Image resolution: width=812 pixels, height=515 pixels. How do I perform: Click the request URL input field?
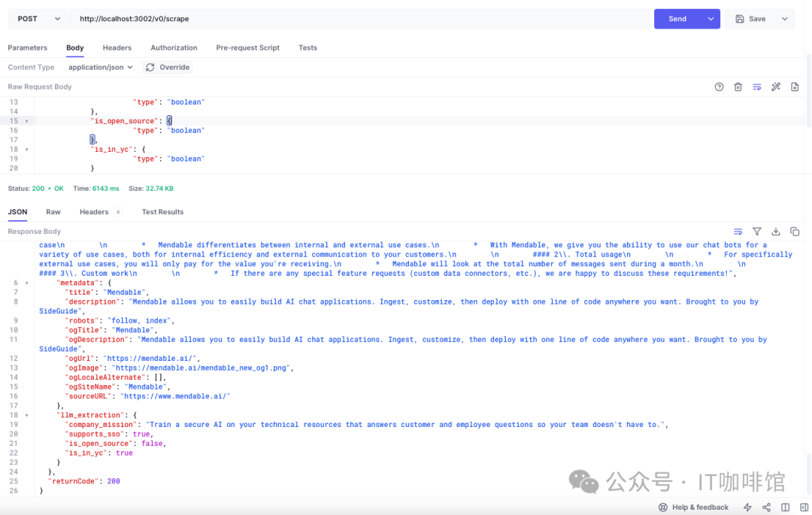pos(359,19)
